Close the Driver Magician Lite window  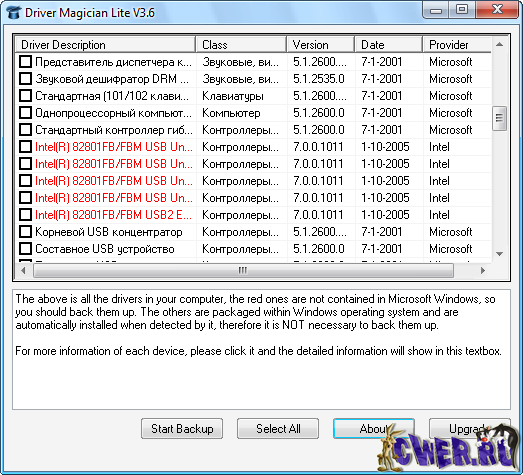[497, 9]
